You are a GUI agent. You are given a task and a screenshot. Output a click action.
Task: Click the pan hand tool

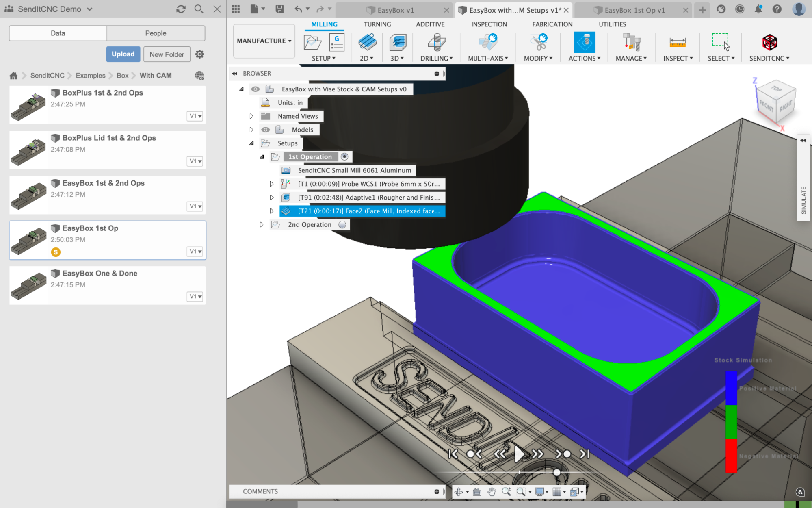(x=492, y=492)
